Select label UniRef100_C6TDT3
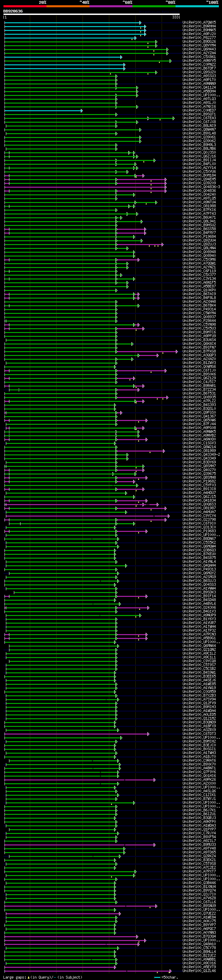Viewport: 222px width, 980px height. [199, 734]
